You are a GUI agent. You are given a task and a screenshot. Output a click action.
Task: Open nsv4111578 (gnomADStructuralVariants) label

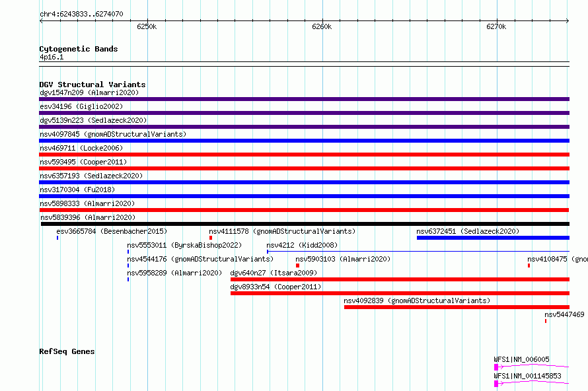(x=282, y=231)
